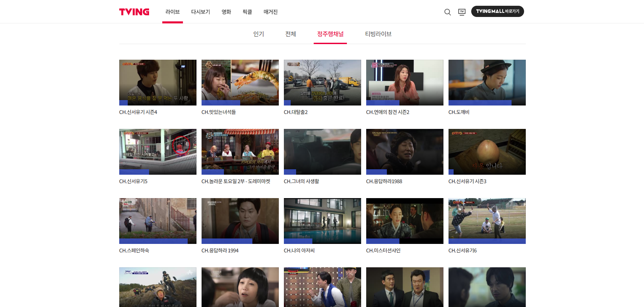Open CH.맛있는녀석들 thumbnail

240,82
